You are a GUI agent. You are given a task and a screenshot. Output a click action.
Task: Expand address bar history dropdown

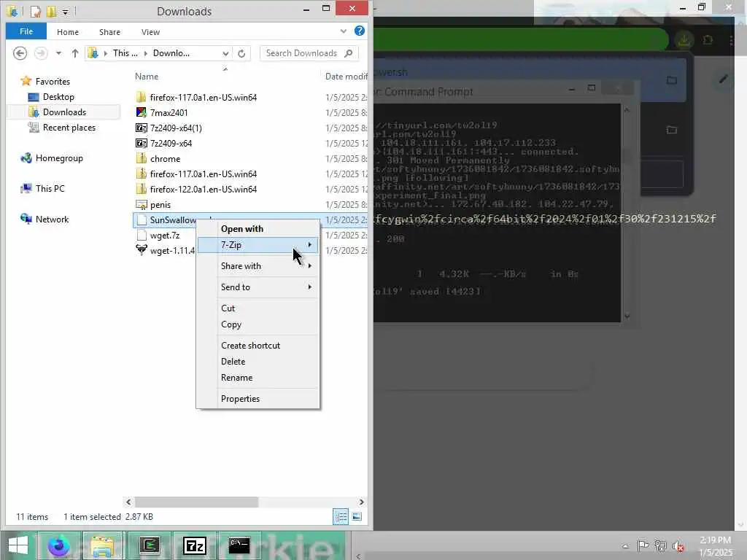coord(225,53)
